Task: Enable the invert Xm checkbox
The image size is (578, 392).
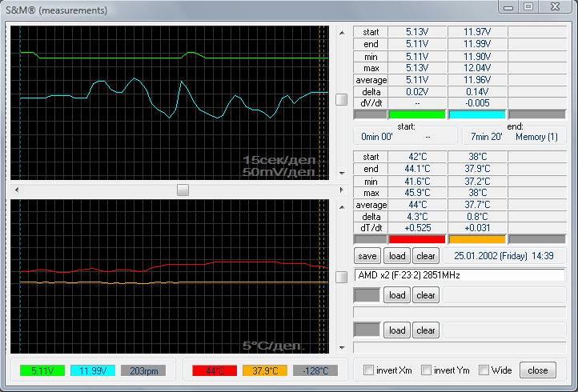Action: [x=369, y=370]
